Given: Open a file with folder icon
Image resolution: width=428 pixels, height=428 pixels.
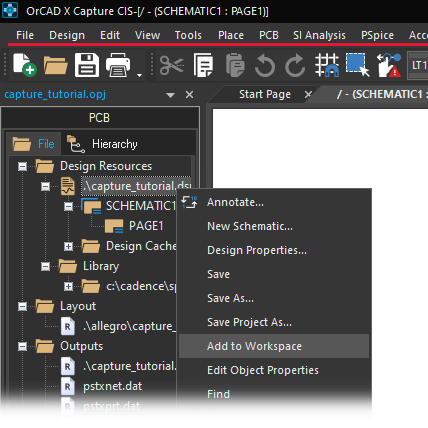Looking at the screenshot, I should tap(56, 65).
